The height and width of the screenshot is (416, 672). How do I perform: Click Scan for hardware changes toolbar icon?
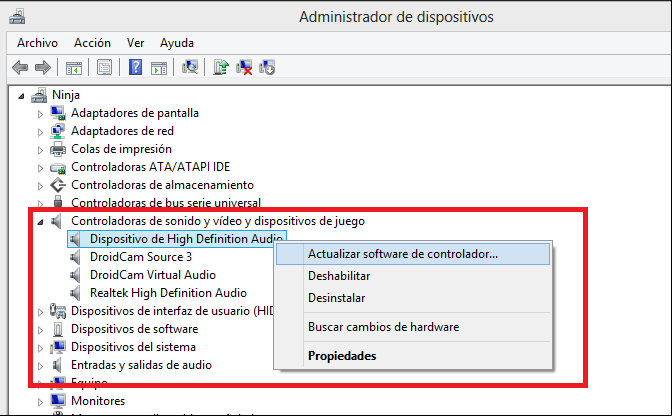tap(190, 67)
